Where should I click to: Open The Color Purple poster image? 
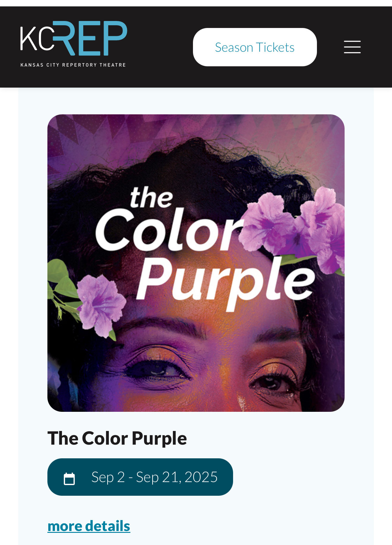[196, 263]
